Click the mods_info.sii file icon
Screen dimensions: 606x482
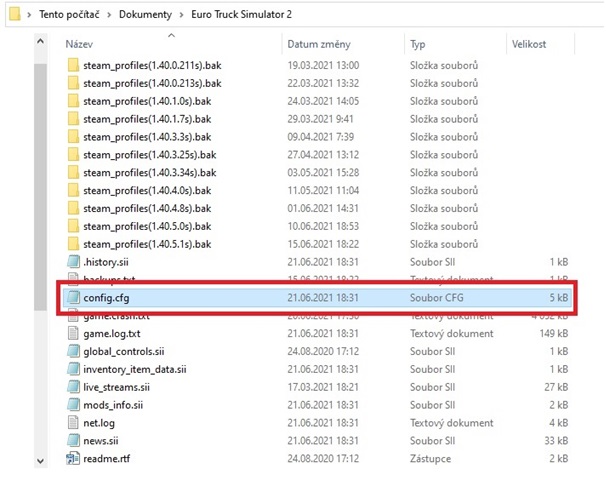pos(73,405)
